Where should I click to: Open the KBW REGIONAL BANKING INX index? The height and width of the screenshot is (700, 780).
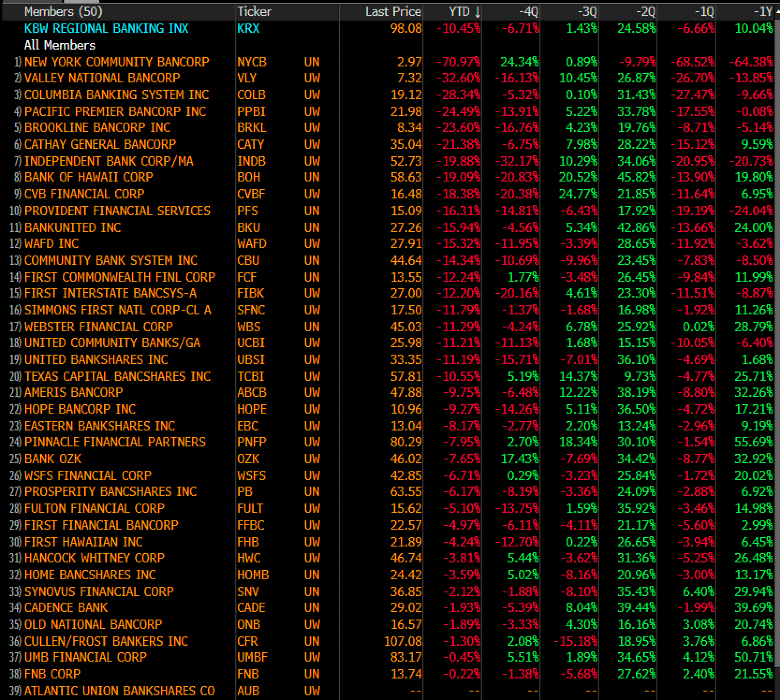point(106,29)
